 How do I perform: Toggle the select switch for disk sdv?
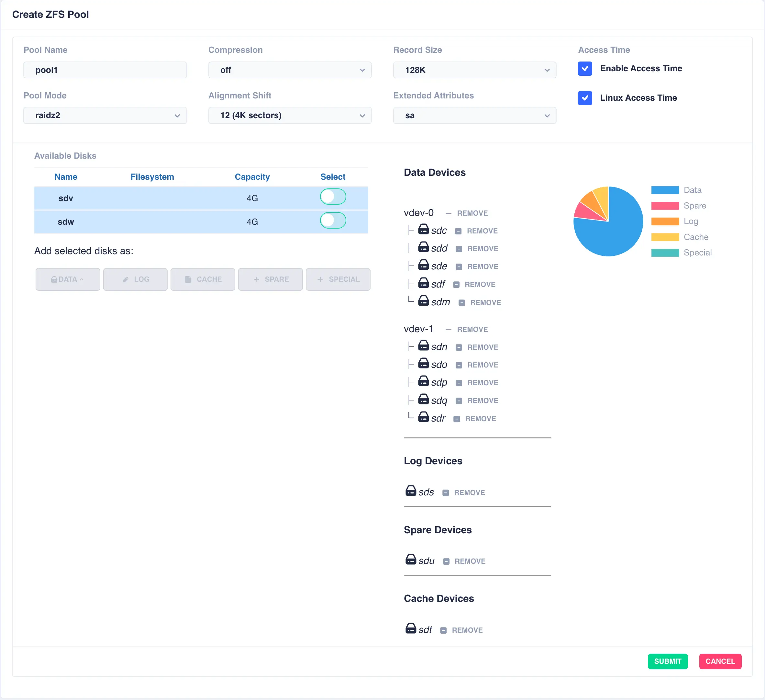(x=333, y=197)
